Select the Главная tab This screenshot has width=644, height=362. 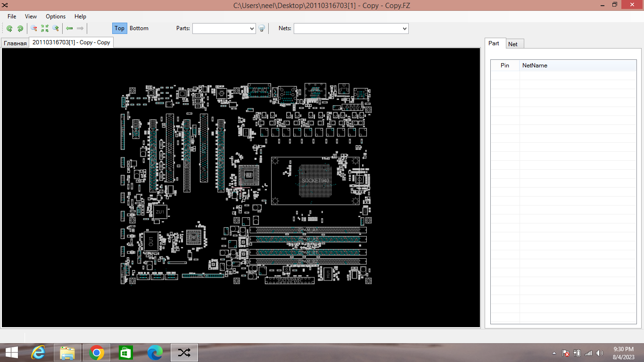pyautogui.click(x=15, y=43)
